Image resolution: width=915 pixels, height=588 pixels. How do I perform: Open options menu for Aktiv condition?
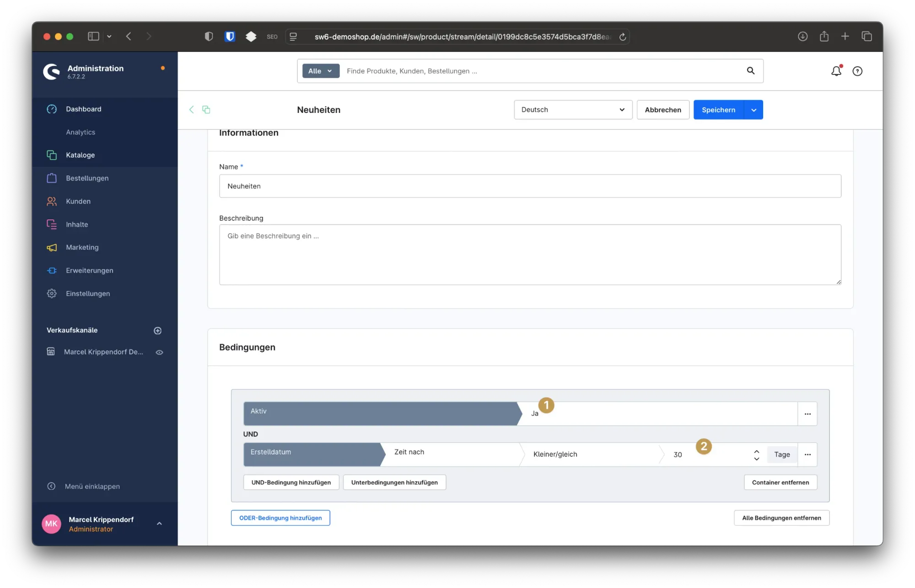pos(807,414)
